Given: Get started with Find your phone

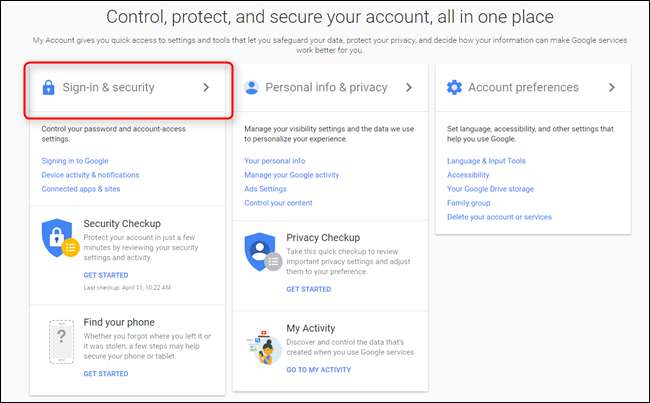Looking at the screenshot, I should [x=106, y=374].
